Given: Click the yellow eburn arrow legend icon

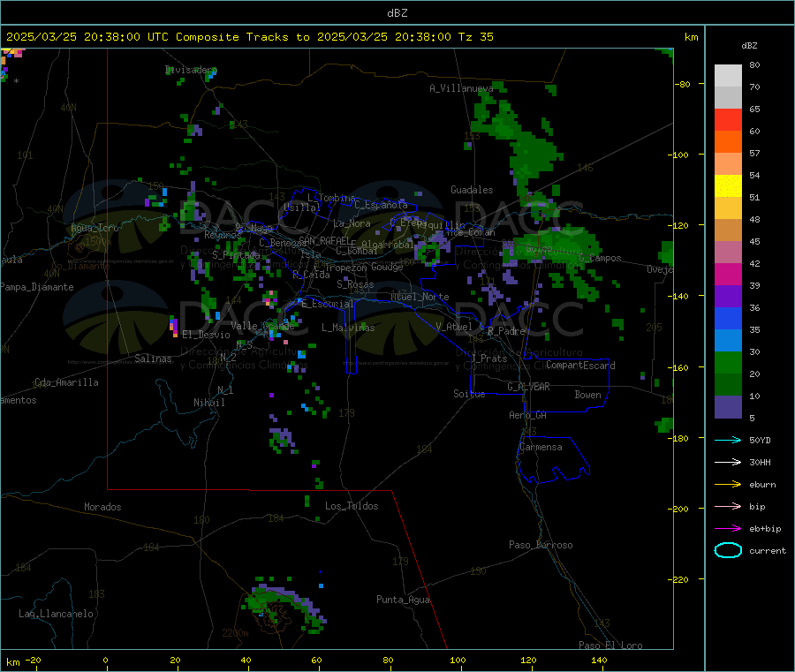Looking at the screenshot, I should 728,484.
